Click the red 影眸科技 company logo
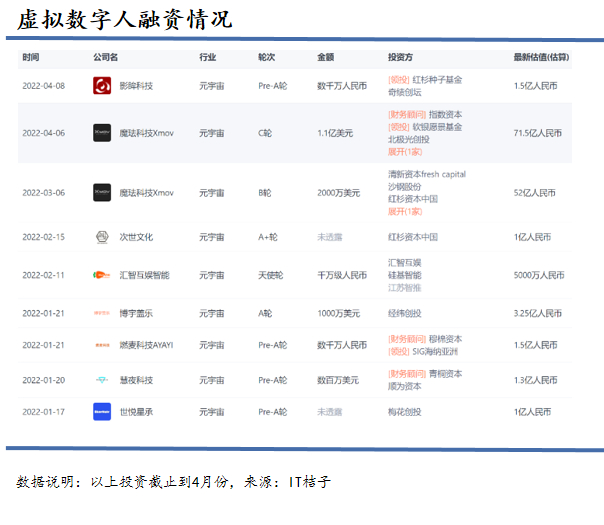 (x=102, y=86)
